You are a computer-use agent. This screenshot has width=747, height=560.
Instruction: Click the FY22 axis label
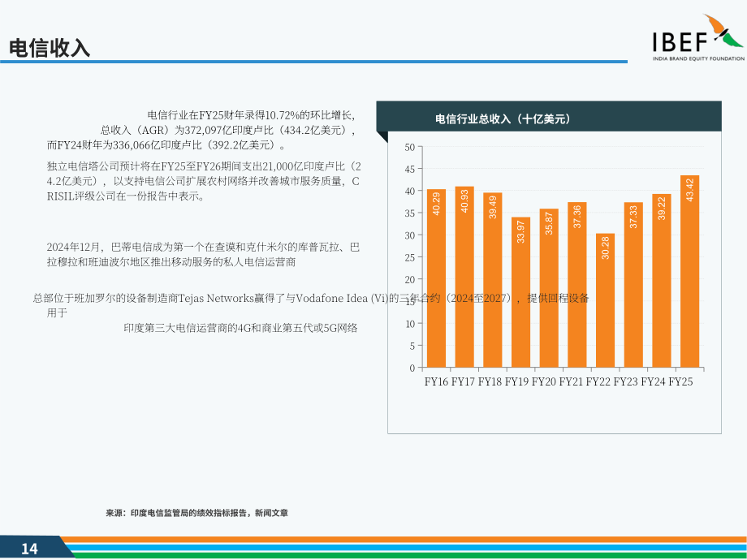click(598, 382)
